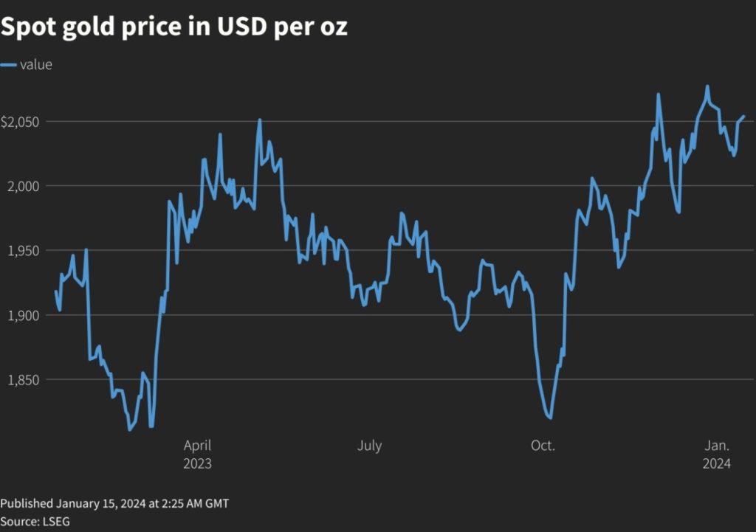Click the 'April 2023' x-axis label
756x532 pixels.
[197, 455]
